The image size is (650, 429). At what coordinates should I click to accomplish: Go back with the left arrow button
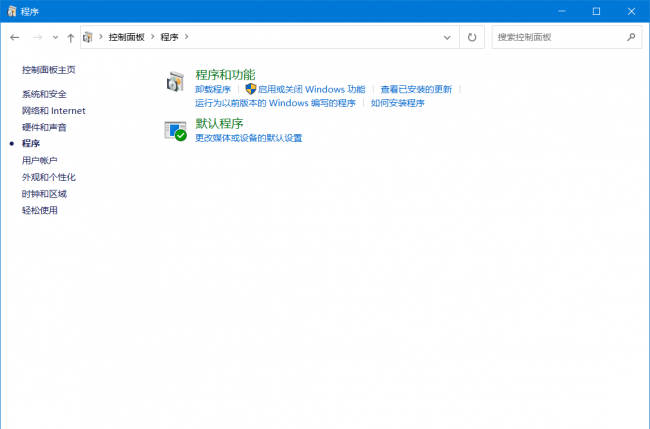(x=15, y=37)
